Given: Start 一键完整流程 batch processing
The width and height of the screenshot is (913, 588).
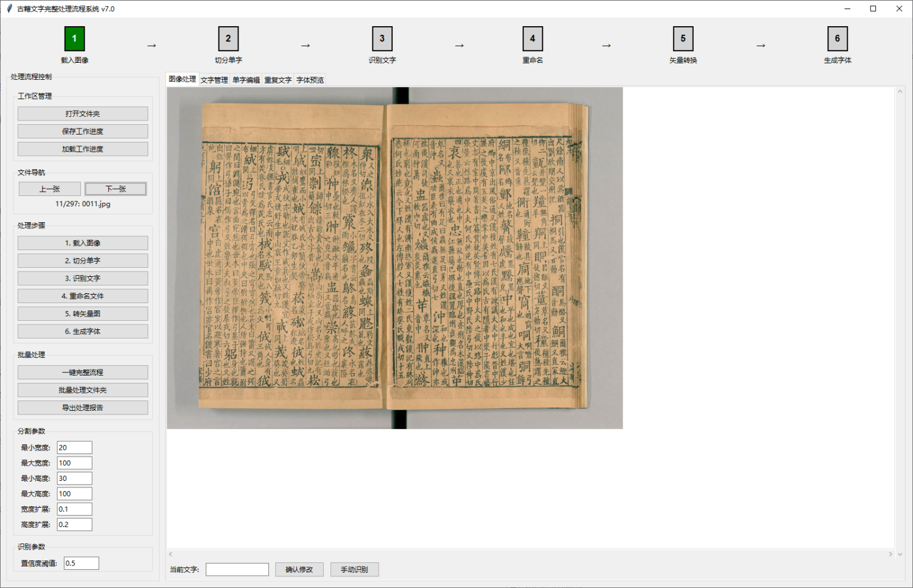Looking at the screenshot, I should coord(83,372).
